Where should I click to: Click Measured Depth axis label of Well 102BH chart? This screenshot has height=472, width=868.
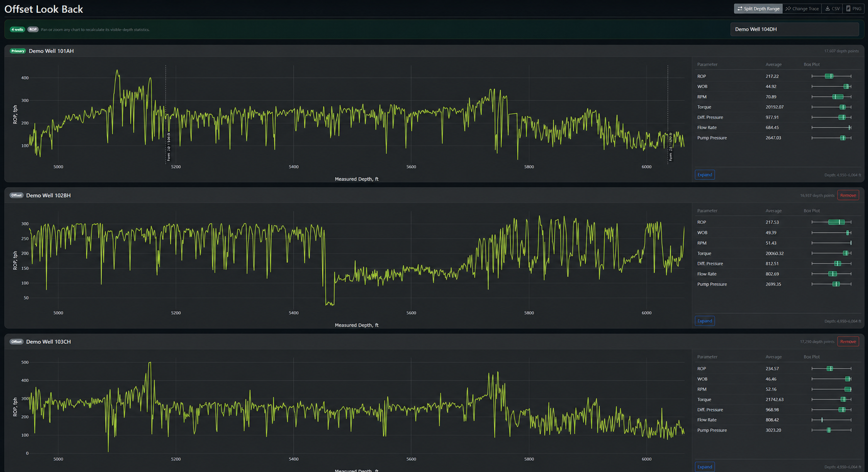356,325
